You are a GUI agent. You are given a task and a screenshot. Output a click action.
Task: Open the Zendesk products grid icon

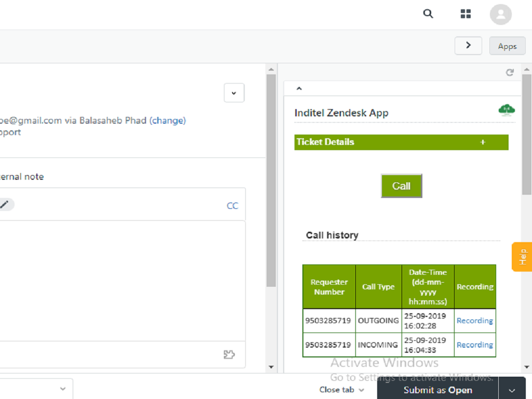(465, 14)
